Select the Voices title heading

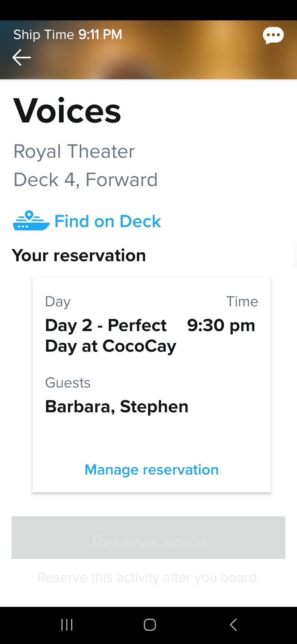click(x=67, y=111)
